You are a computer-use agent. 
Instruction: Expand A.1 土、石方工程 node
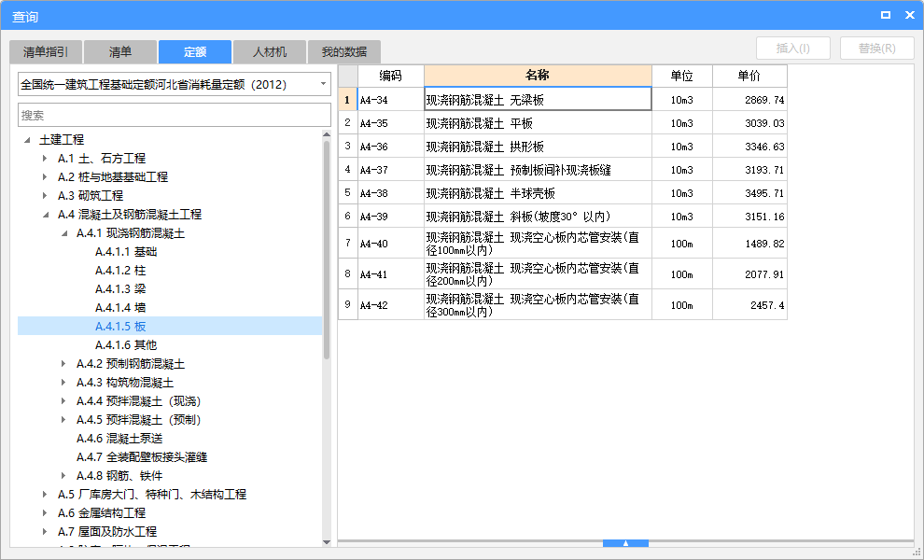(x=45, y=158)
